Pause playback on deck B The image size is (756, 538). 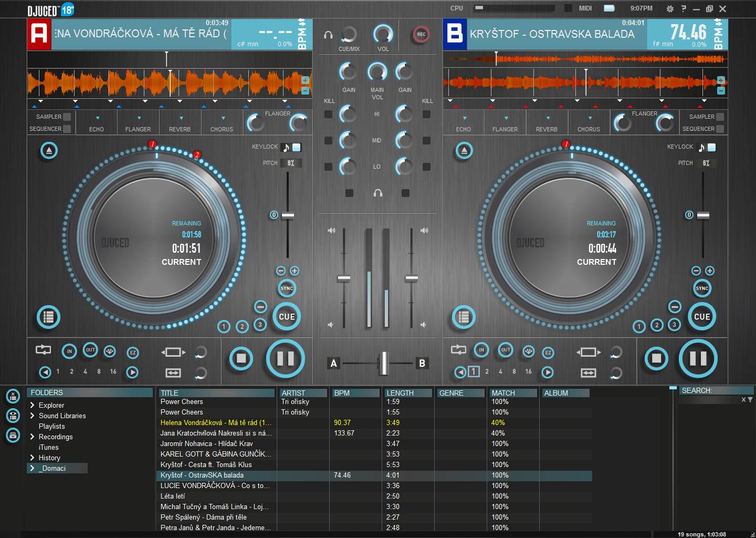(698, 359)
